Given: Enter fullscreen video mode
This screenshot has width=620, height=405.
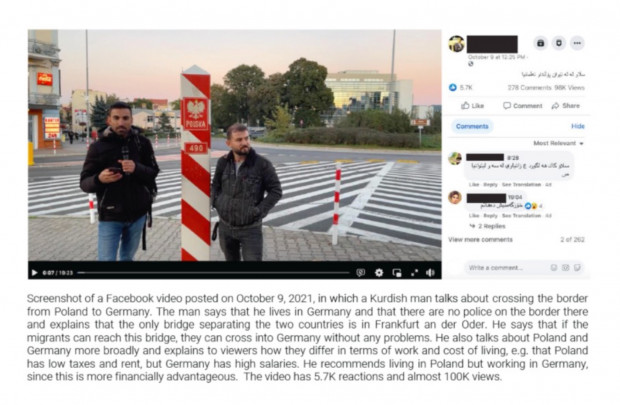Looking at the screenshot, I should 414,273.
